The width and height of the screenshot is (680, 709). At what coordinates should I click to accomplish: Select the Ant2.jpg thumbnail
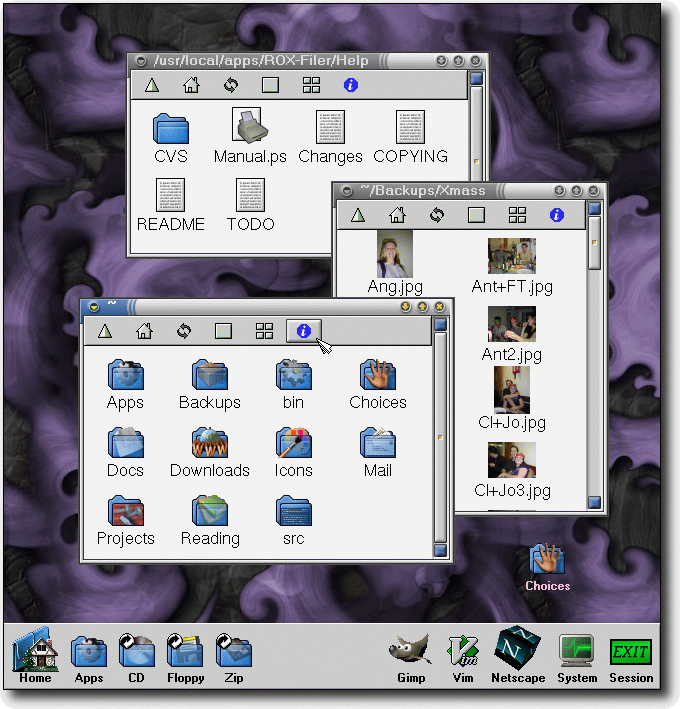(512, 335)
